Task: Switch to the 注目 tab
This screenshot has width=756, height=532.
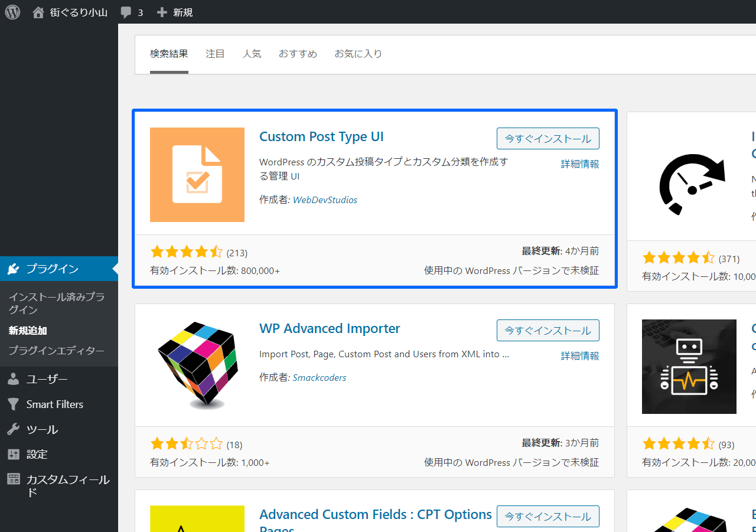Action: tap(215, 54)
